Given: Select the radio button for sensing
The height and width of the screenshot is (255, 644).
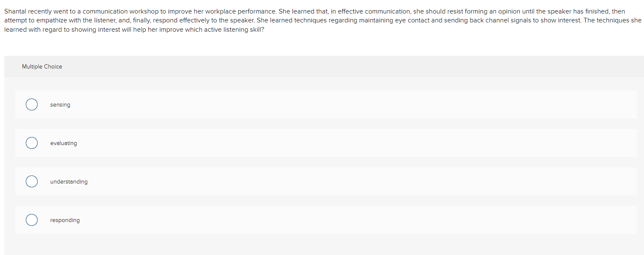Looking at the screenshot, I should tap(32, 104).
